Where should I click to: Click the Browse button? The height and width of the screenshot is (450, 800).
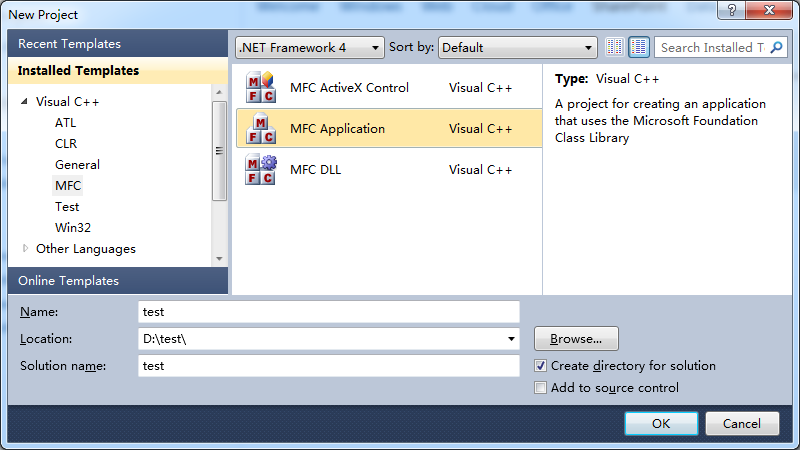576,339
